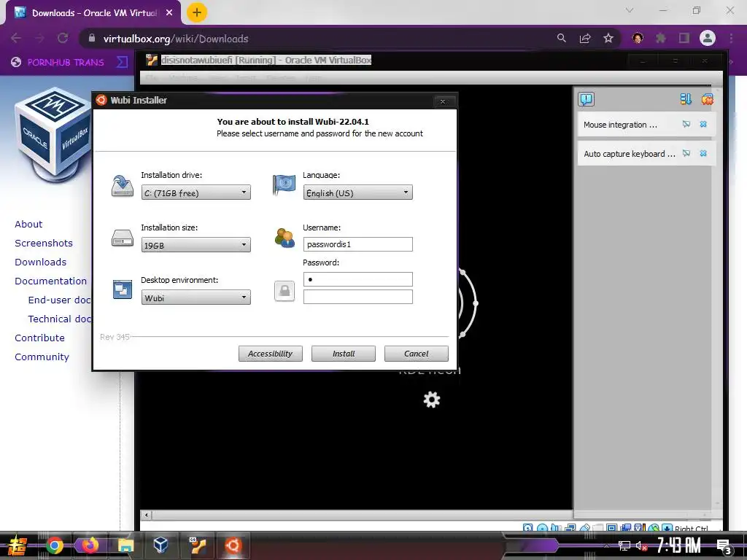Image resolution: width=747 pixels, height=560 pixels.
Task: Open the PORNHUB TRANS bookmark
Action: click(58, 62)
